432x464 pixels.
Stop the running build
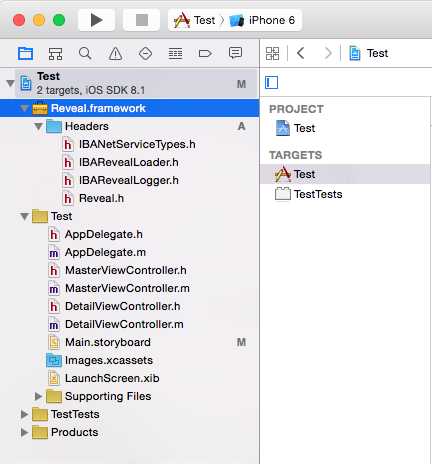coord(142,20)
